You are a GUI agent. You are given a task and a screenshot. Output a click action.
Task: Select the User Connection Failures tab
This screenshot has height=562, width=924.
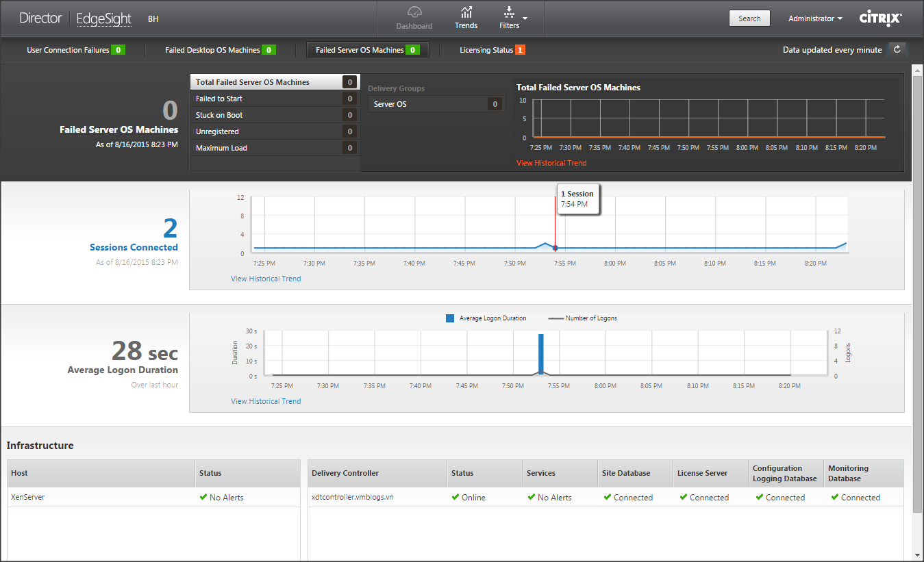(x=75, y=50)
